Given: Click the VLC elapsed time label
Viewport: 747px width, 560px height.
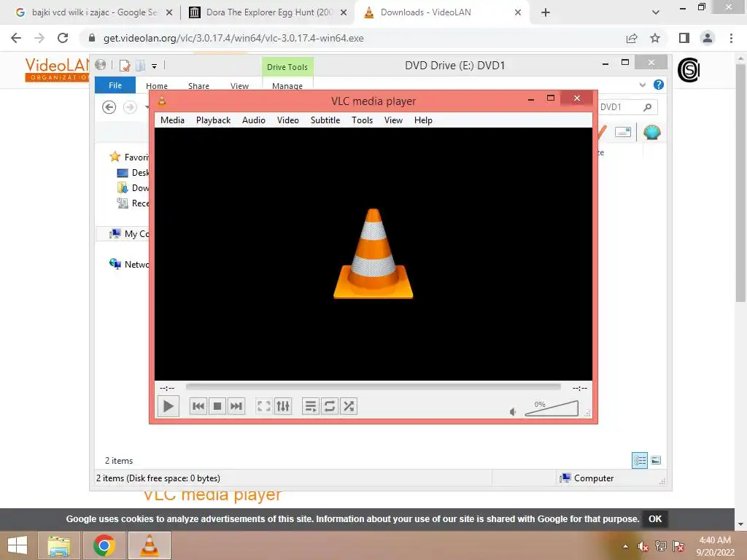Looking at the screenshot, I should [167, 388].
